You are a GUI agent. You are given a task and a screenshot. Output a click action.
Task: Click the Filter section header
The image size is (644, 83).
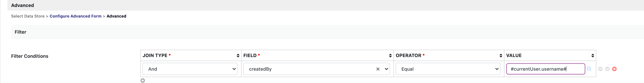click(21, 32)
